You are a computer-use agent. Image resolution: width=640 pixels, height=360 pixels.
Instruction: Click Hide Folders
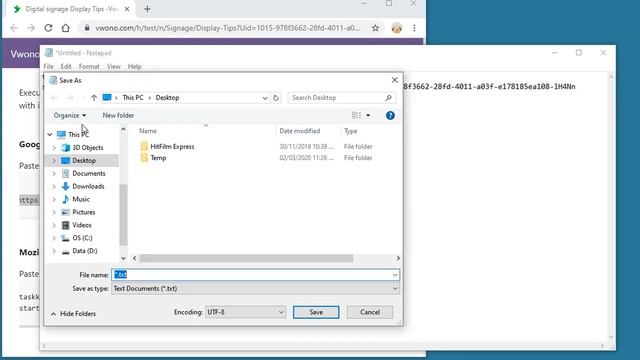(x=73, y=314)
